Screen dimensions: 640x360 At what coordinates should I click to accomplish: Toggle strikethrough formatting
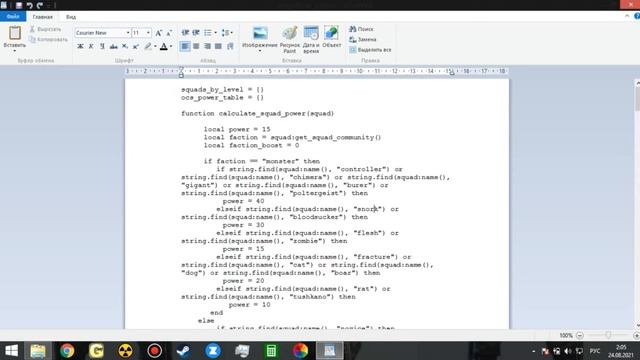pos(113,47)
